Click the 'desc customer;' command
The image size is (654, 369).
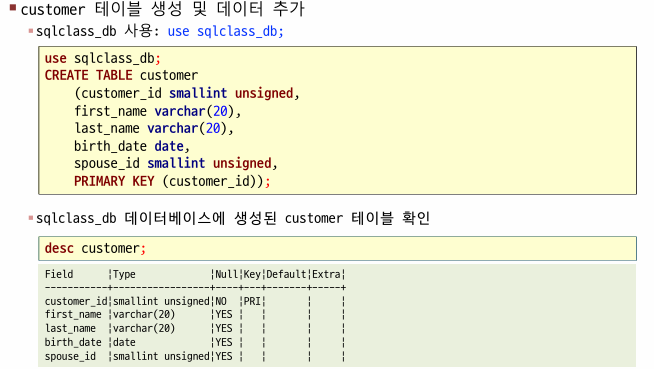[x=95, y=249]
